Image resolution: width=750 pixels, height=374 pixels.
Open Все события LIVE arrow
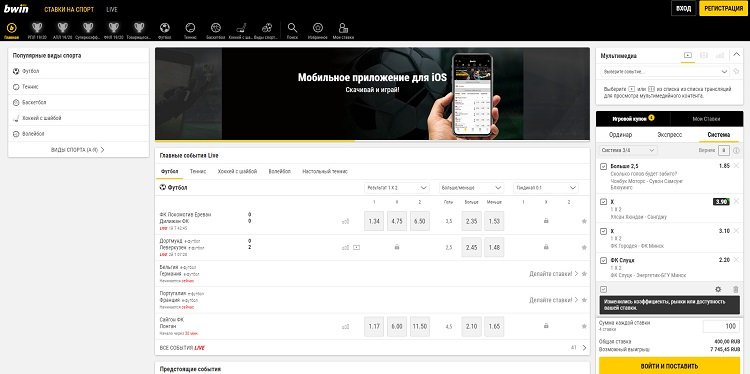584,348
